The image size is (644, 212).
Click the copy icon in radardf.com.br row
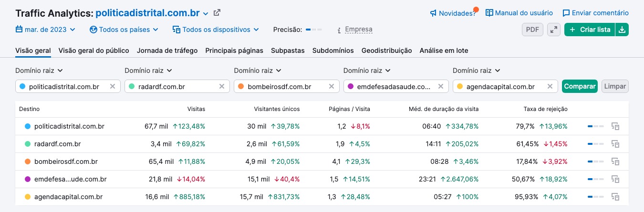point(615,144)
